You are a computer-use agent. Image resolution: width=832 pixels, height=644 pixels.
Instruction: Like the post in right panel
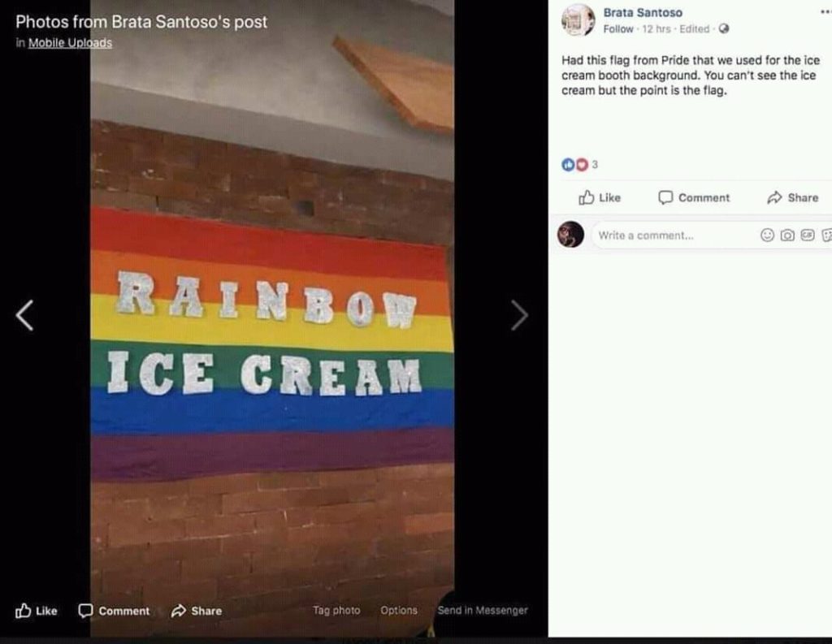599,197
